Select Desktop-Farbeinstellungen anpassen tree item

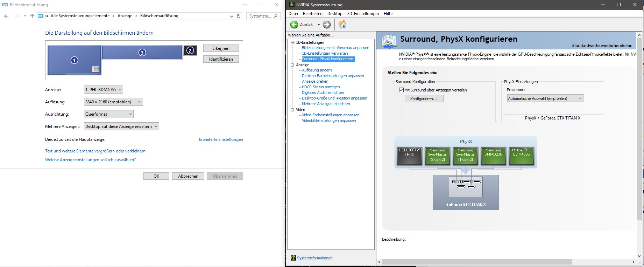coord(333,76)
